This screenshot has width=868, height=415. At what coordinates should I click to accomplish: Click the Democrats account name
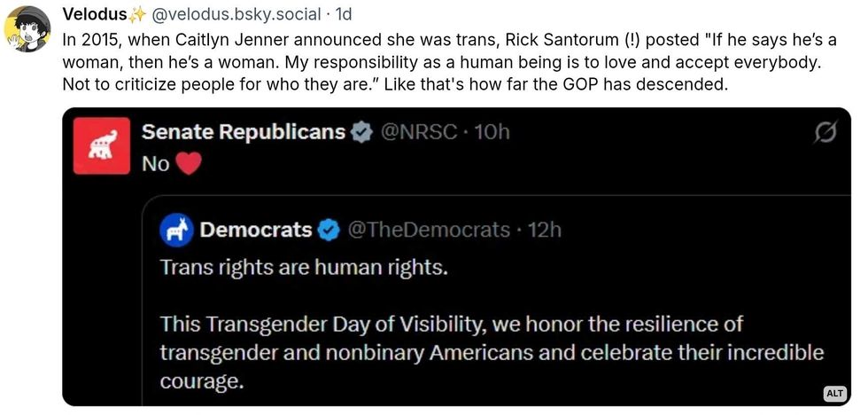pyautogui.click(x=256, y=231)
